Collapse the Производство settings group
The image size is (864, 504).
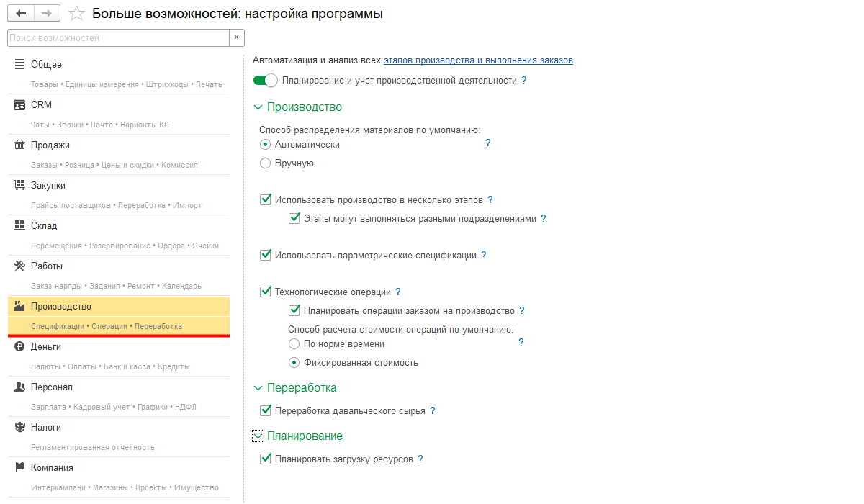point(258,107)
